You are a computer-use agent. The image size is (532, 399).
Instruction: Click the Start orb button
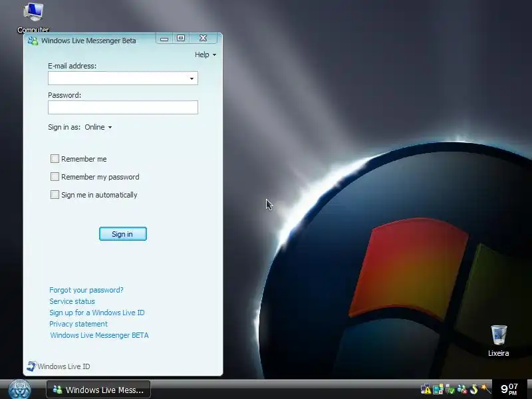[x=20, y=390]
